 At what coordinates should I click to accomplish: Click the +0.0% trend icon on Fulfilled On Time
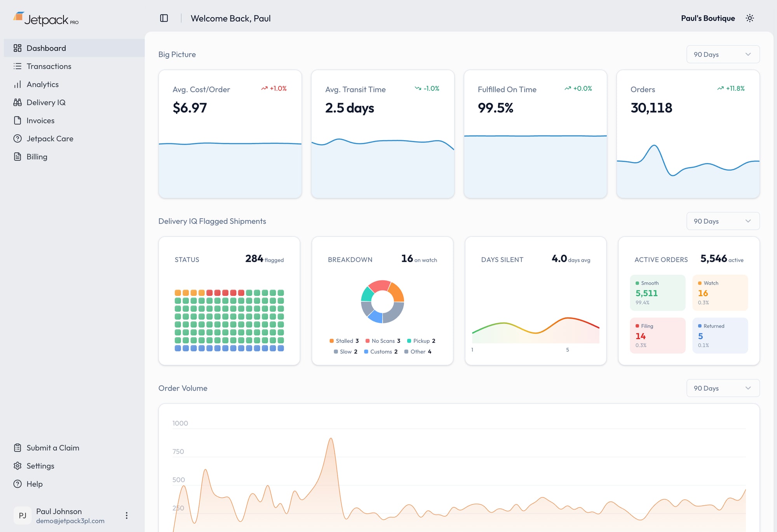tap(568, 89)
